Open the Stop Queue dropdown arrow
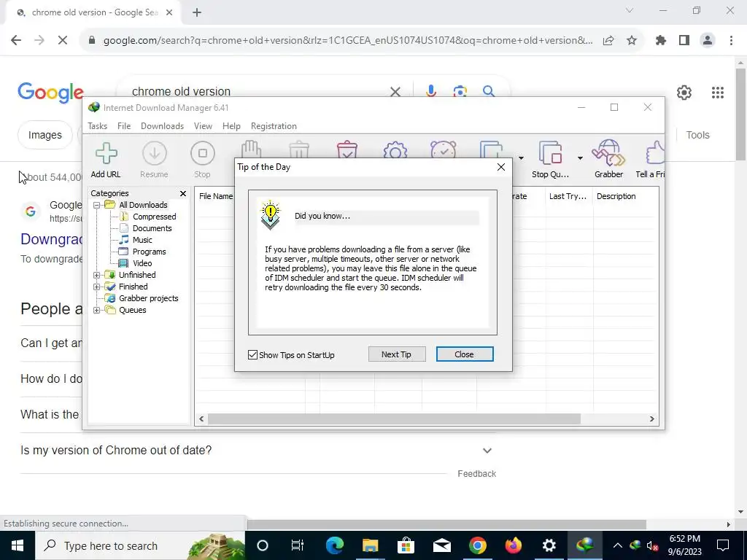The height and width of the screenshot is (560, 747). point(580,158)
